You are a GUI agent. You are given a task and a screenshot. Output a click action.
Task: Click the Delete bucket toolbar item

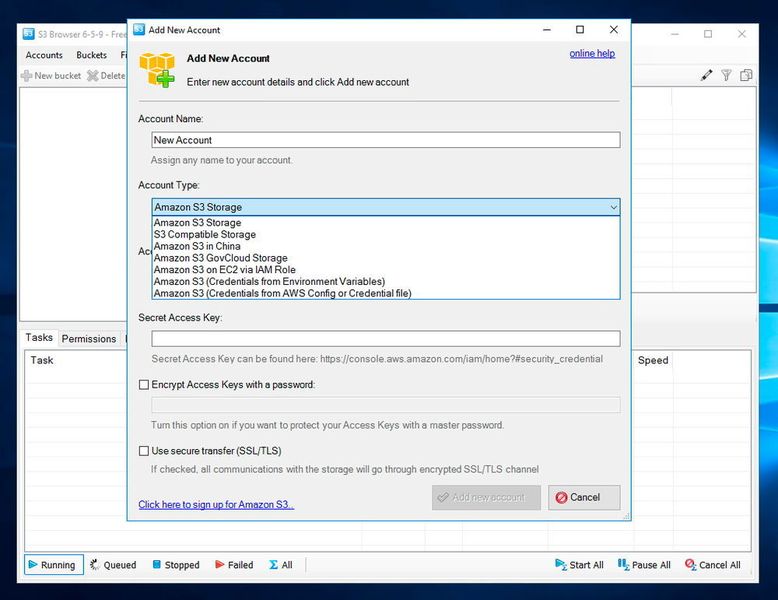(x=106, y=75)
